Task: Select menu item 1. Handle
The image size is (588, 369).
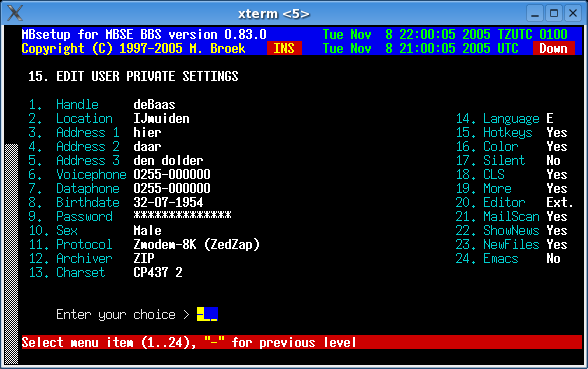Action: (x=63, y=104)
